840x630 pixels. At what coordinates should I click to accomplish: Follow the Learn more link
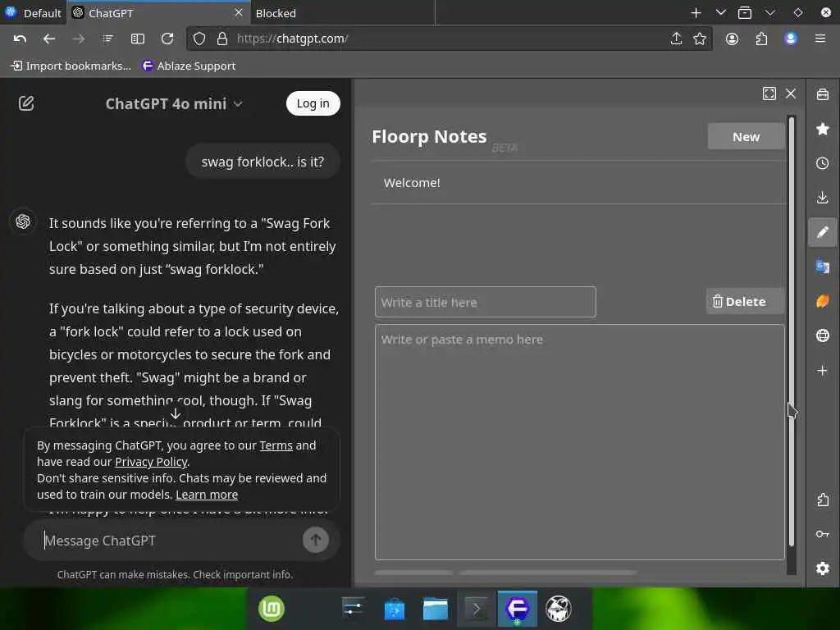(207, 495)
